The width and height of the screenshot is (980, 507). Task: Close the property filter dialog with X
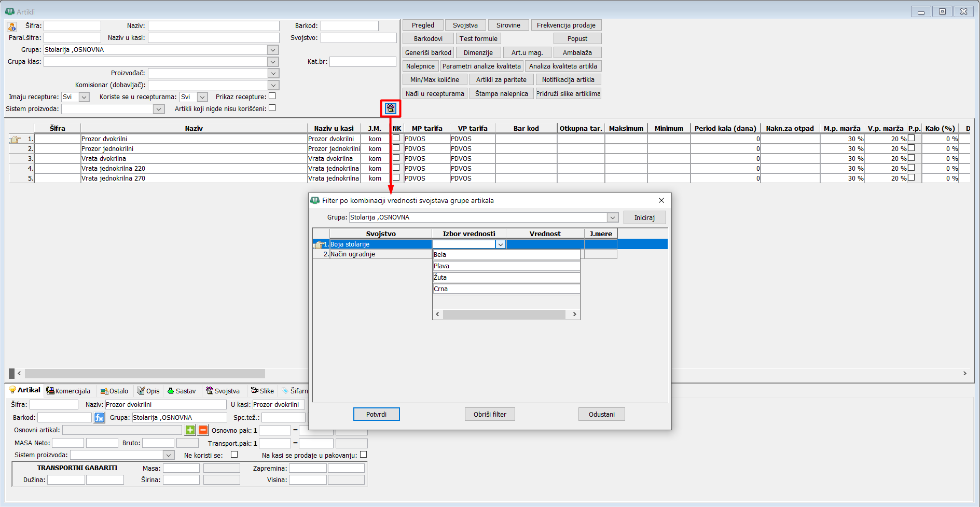[x=661, y=200]
